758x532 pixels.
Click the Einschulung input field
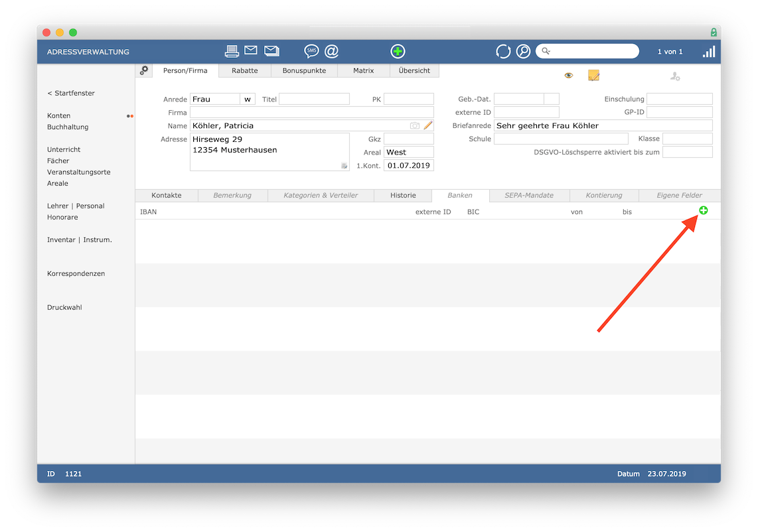tap(680, 99)
